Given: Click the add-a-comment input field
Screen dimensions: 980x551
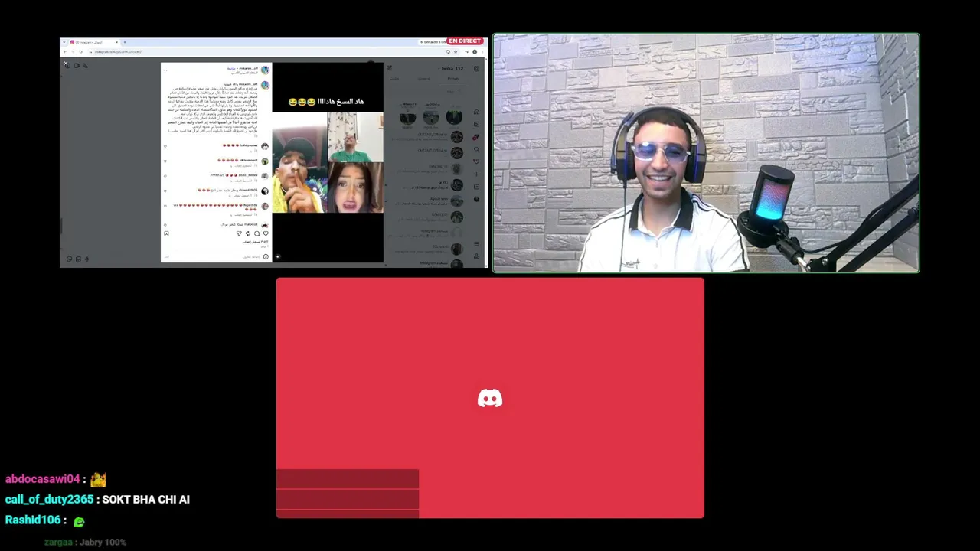Looking at the screenshot, I should click(214, 256).
